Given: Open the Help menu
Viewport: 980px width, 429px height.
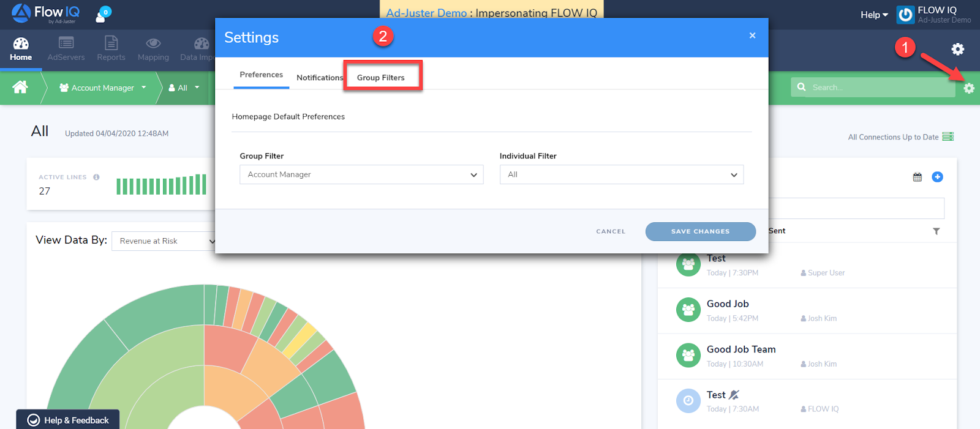Looking at the screenshot, I should click(874, 15).
